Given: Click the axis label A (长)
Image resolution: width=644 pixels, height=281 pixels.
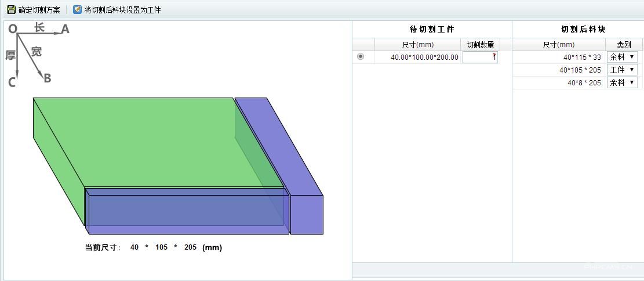Looking at the screenshot, I should tap(65, 29).
